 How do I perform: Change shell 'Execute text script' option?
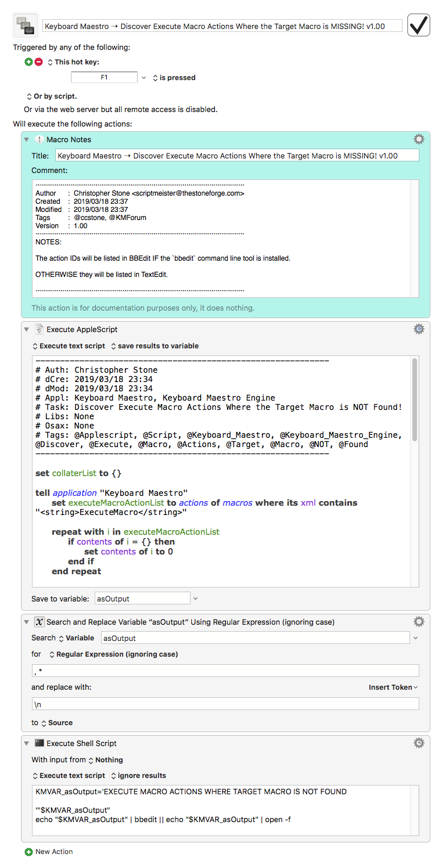(69, 776)
